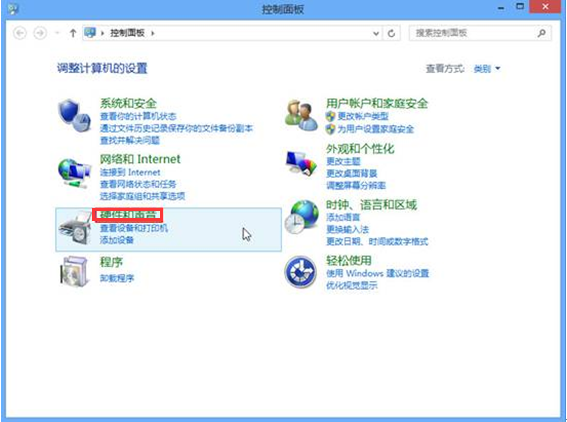Viewport: 567px width, 422px height.
Task: Open the 轻松使用 category heading
Action: click(x=349, y=260)
